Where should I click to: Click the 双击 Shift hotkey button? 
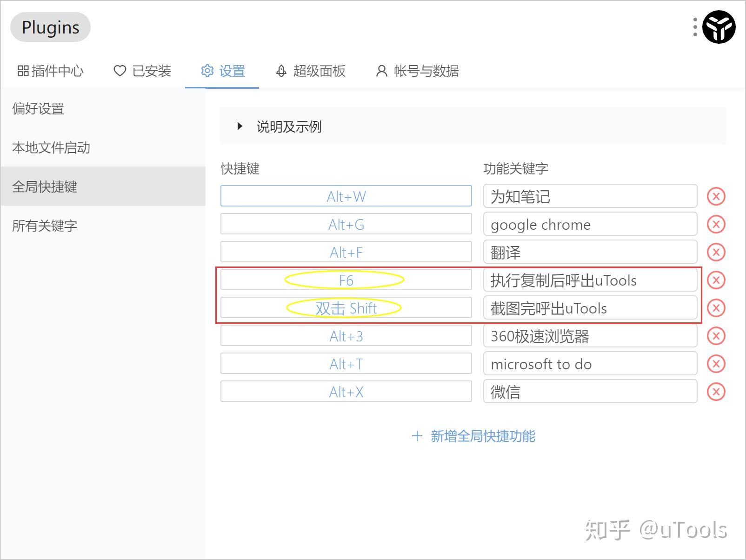346,307
